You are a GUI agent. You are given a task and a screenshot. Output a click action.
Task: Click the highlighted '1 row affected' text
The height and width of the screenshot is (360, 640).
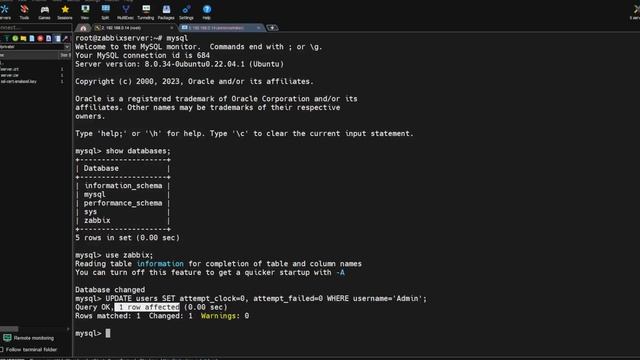tap(147, 307)
